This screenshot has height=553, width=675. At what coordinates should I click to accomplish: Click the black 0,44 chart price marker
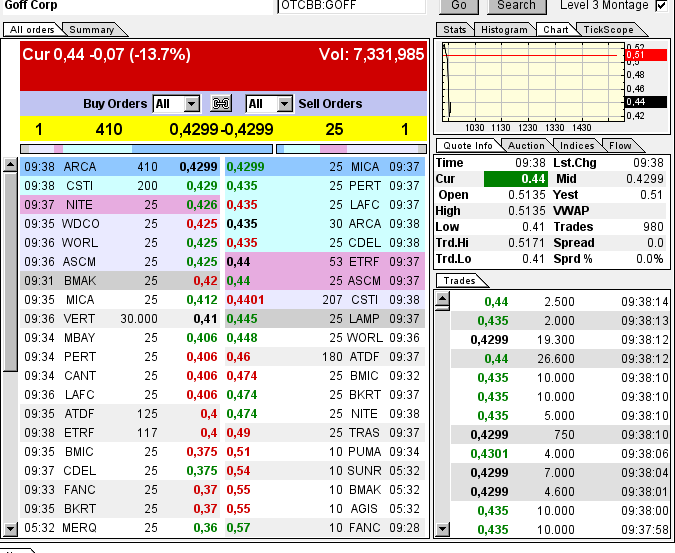point(645,102)
